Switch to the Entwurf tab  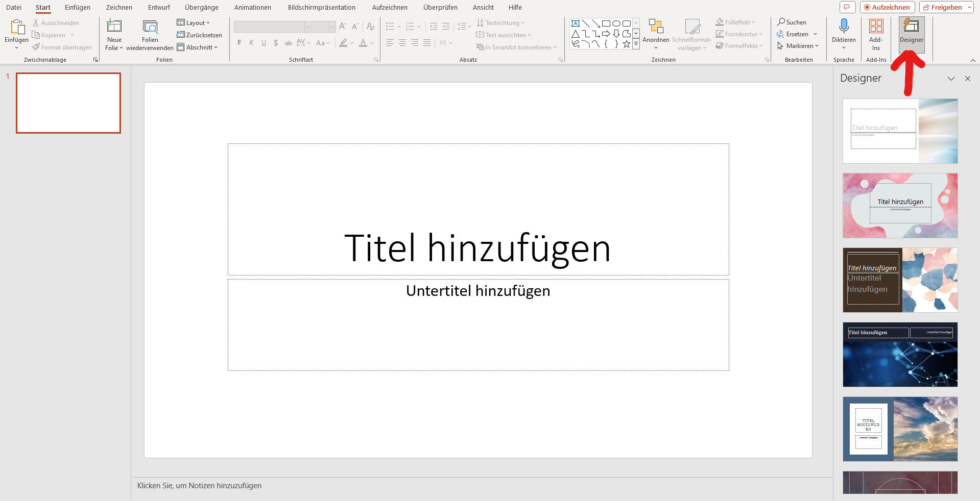click(159, 8)
